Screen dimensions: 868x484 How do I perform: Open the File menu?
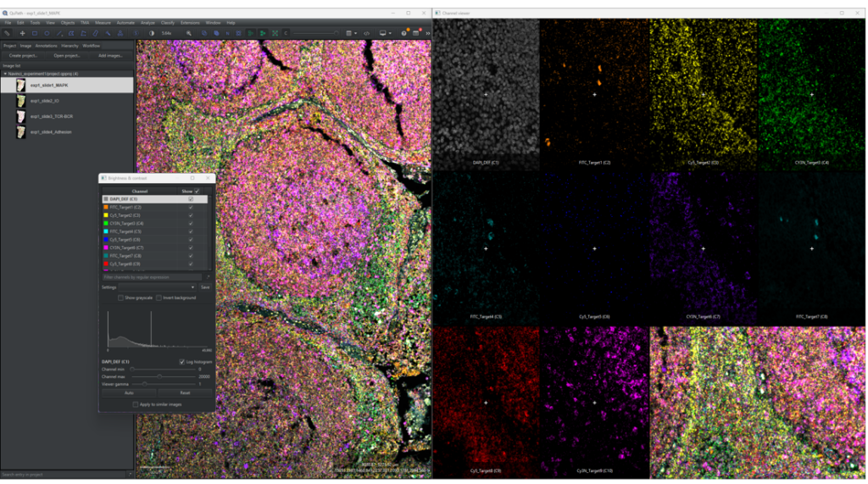click(8, 23)
